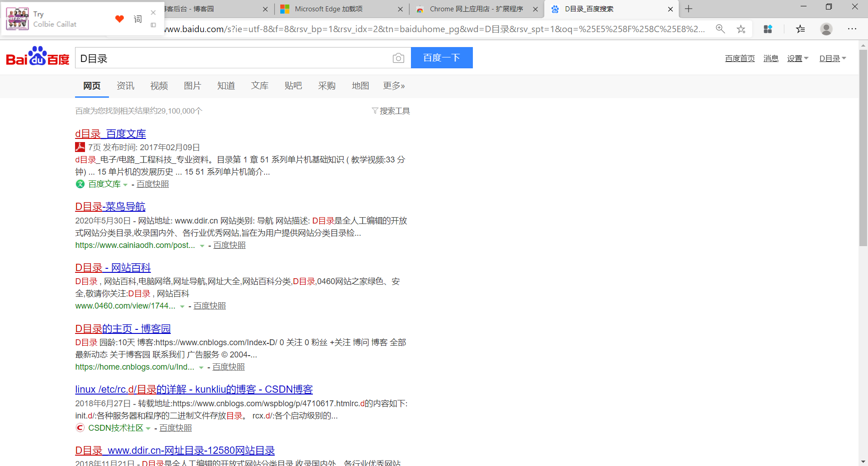The height and width of the screenshot is (466, 868).
Task: Select the 文库 search category tab
Action: [260, 86]
